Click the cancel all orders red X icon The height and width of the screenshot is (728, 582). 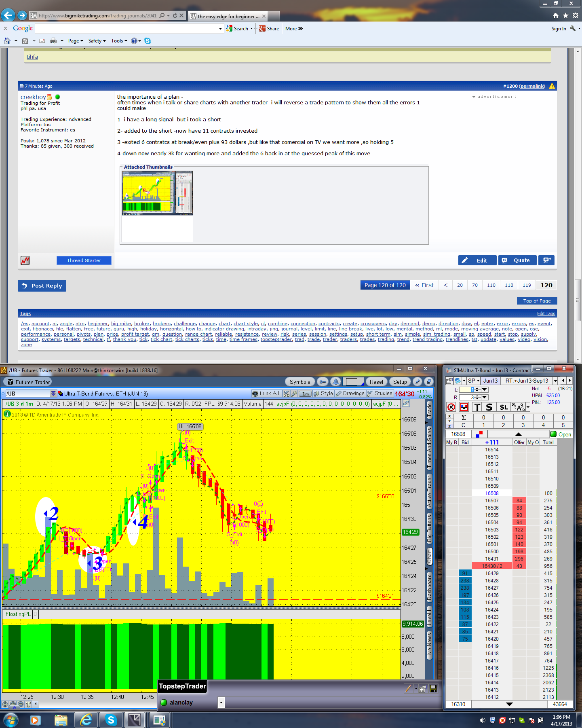coord(451,407)
